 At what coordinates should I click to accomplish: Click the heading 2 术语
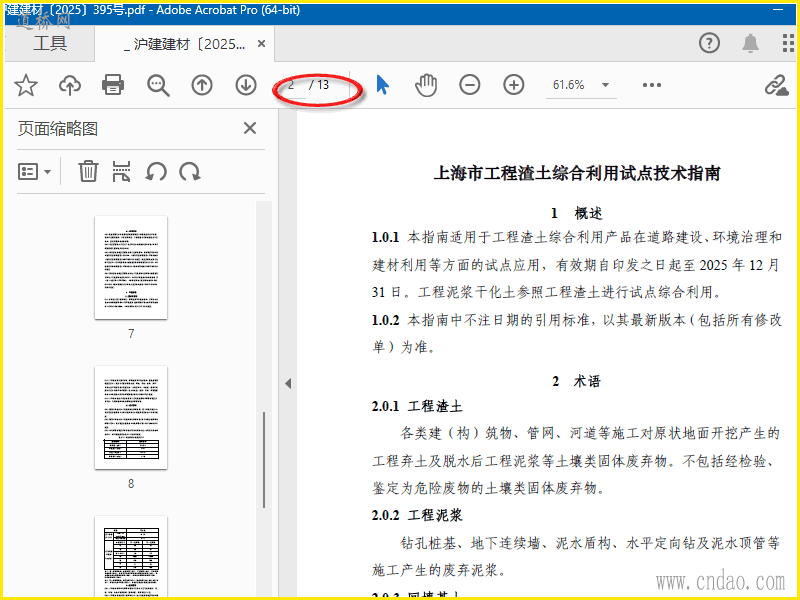click(x=577, y=381)
